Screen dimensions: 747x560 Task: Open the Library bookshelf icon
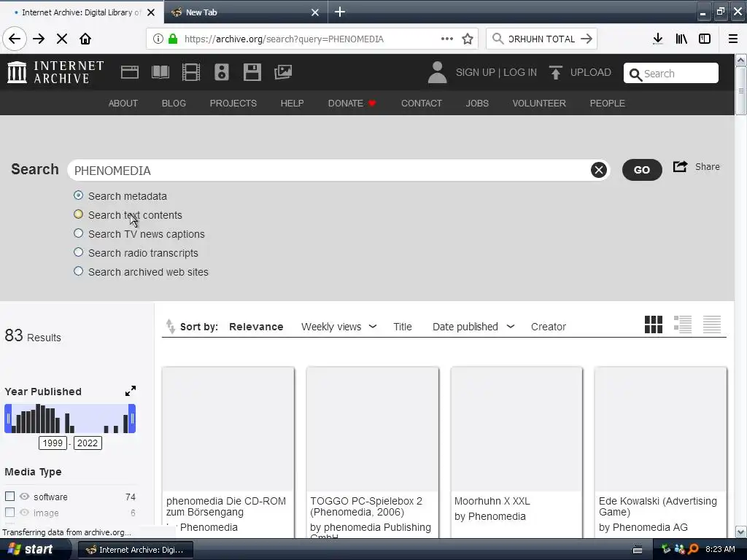[681, 39]
